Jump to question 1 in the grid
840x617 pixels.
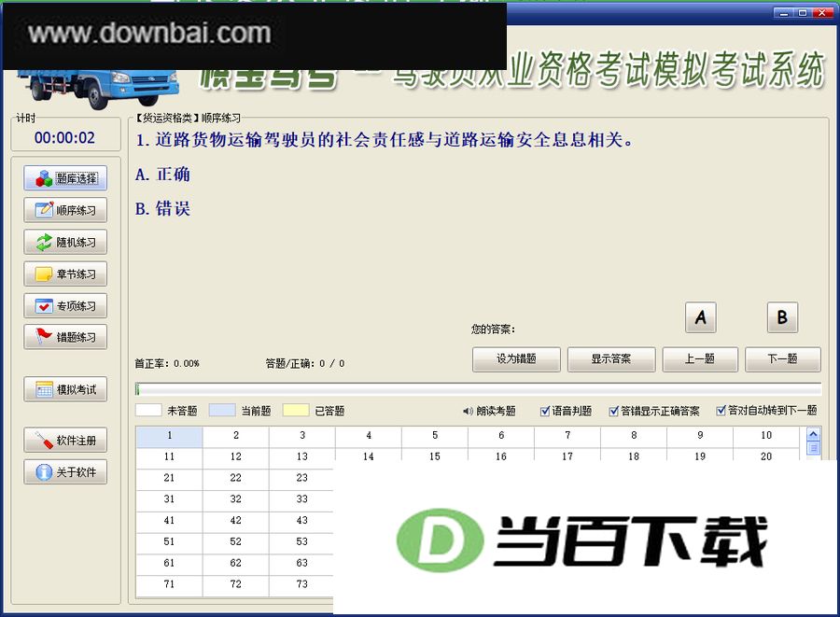coord(169,436)
